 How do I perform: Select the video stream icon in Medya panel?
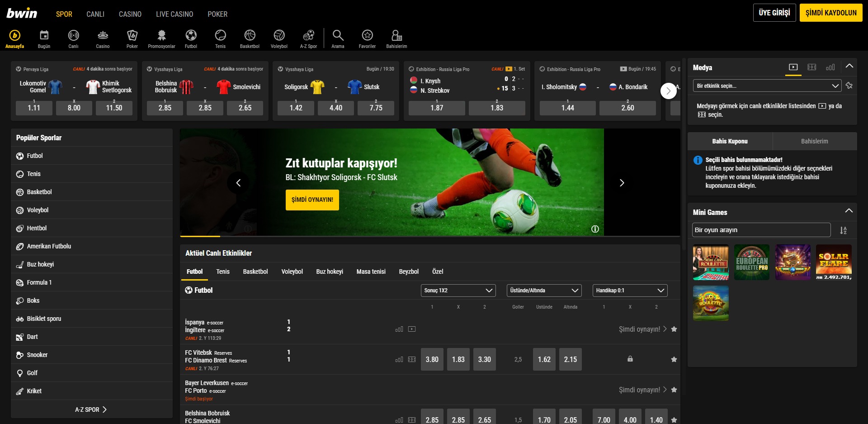click(793, 67)
